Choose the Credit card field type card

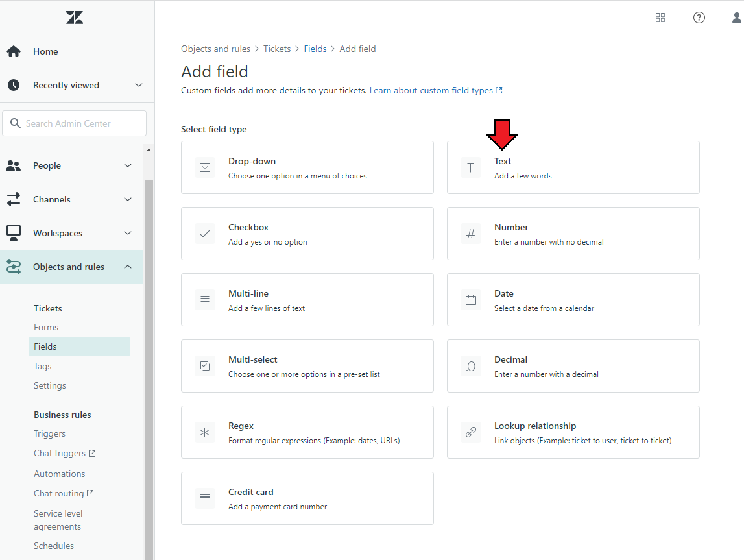307,498
